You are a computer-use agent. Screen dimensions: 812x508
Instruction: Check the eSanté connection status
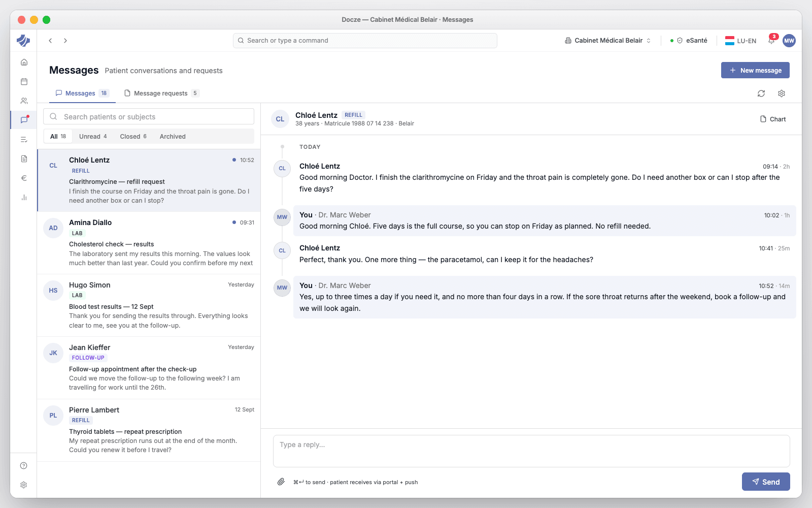tap(689, 41)
